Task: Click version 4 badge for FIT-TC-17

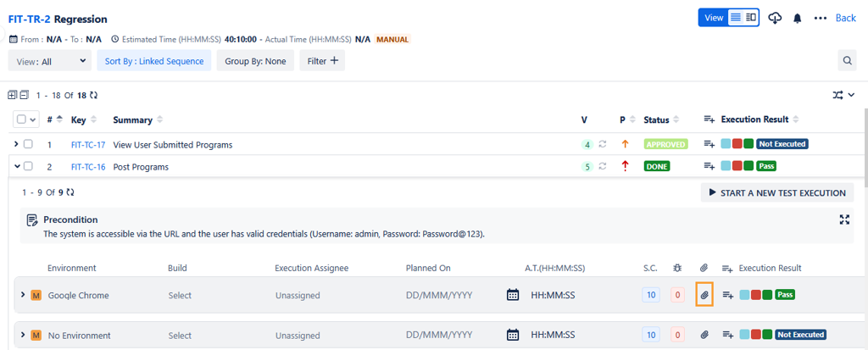Action: pyautogui.click(x=587, y=145)
